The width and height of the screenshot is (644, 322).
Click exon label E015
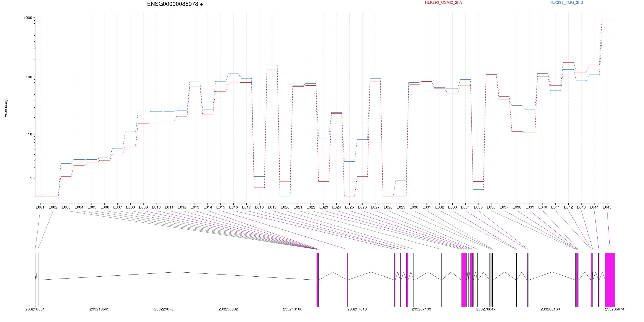(x=221, y=207)
